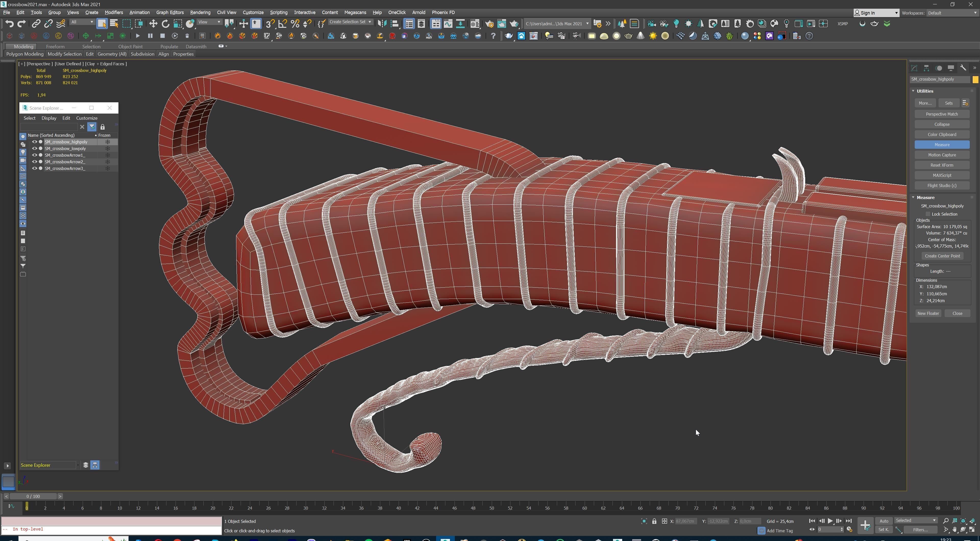Viewport: 980px width, 541px height.
Task: Hide SM_crossbow_lowpoly with its eye icon
Action: [x=34, y=148]
